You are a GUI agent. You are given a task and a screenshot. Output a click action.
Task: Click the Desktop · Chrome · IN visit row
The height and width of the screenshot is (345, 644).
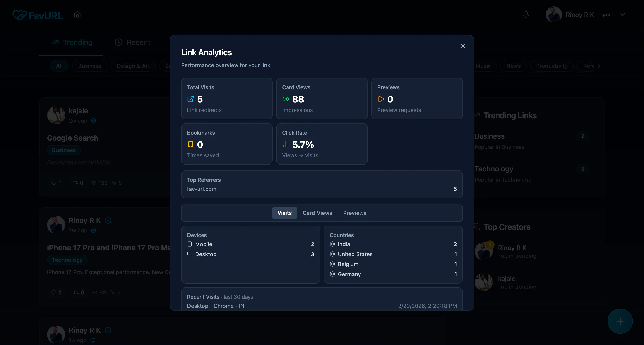[x=322, y=306]
